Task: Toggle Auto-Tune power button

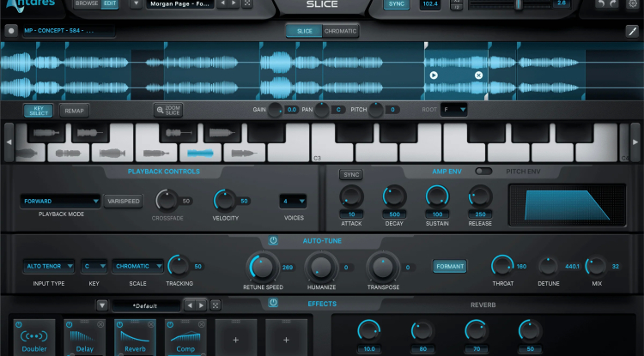Action: 273,241
